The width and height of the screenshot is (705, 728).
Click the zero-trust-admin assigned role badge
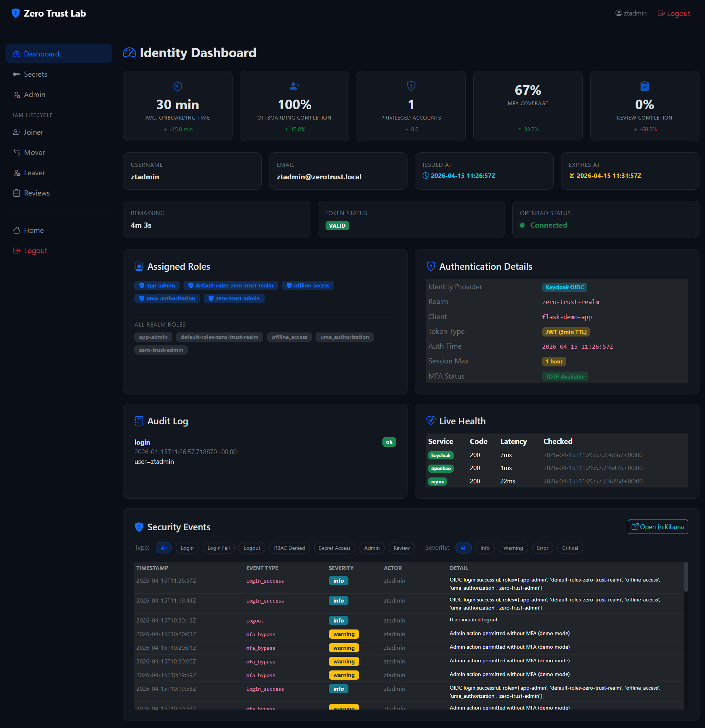[234, 299]
